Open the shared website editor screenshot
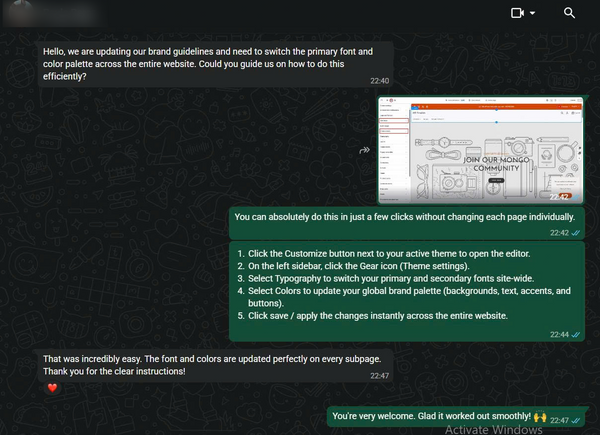This screenshot has width=600, height=435. click(481, 150)
